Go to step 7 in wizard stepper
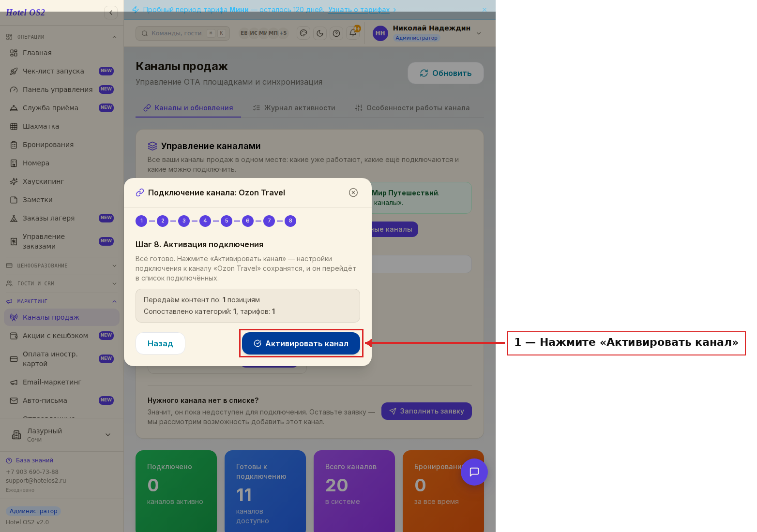Viewport: 757px width, 532px height. coord(269,221)
